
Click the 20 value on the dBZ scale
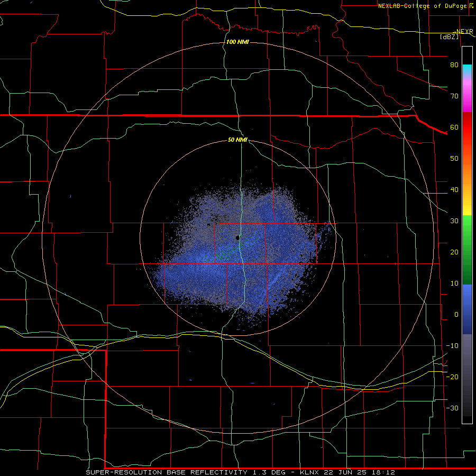click(x=454, y=252)
